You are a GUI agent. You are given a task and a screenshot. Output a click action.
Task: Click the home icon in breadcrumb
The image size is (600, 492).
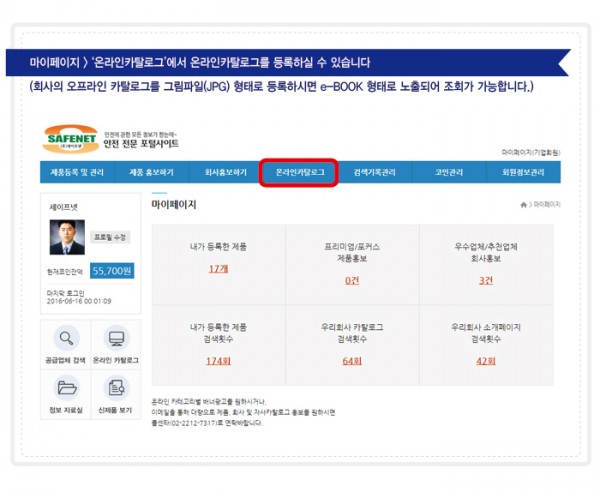[x=523, y=204]
